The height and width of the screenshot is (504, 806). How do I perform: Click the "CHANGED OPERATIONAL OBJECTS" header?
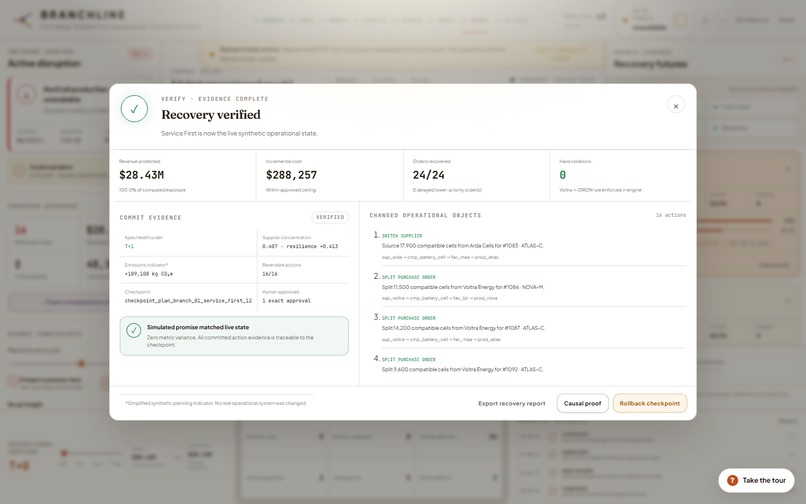(425, 215)
